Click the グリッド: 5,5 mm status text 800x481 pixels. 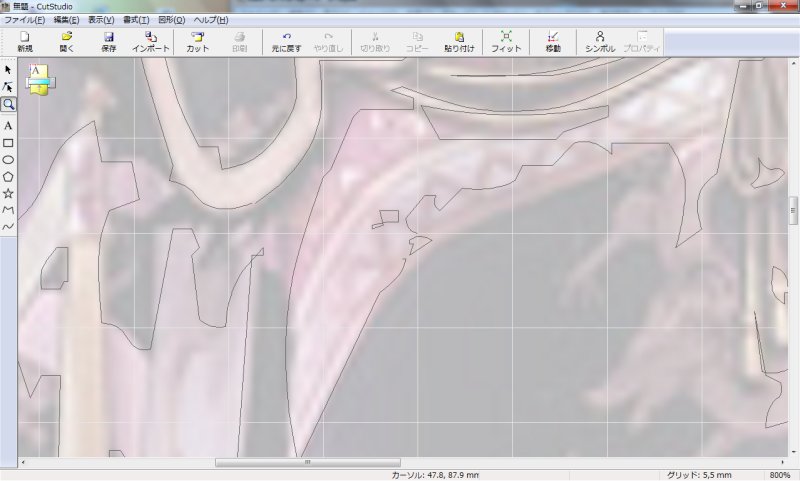coord(698,475)
